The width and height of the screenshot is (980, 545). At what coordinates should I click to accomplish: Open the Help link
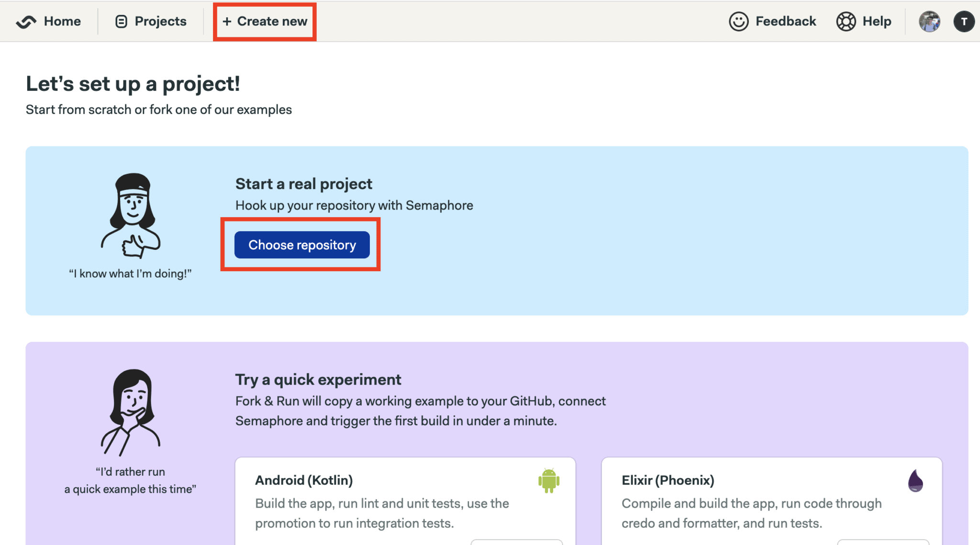coord(864,22)
